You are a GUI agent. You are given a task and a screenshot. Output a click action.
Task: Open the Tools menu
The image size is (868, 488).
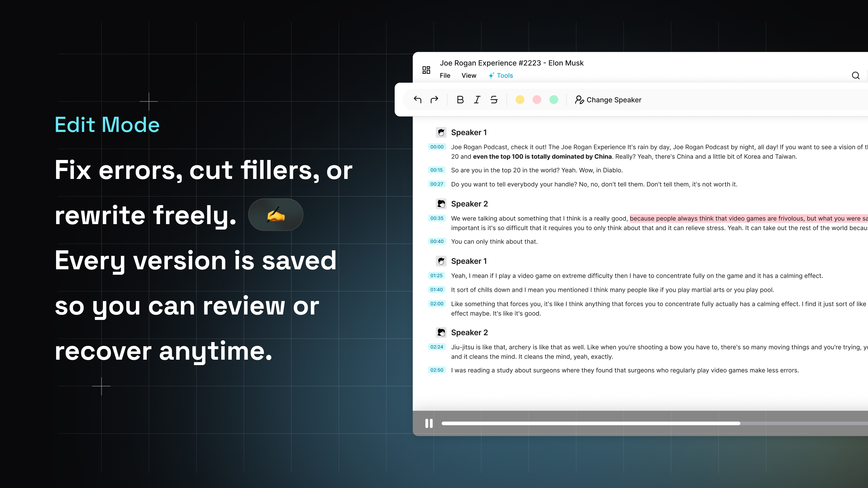click(501, 75)
